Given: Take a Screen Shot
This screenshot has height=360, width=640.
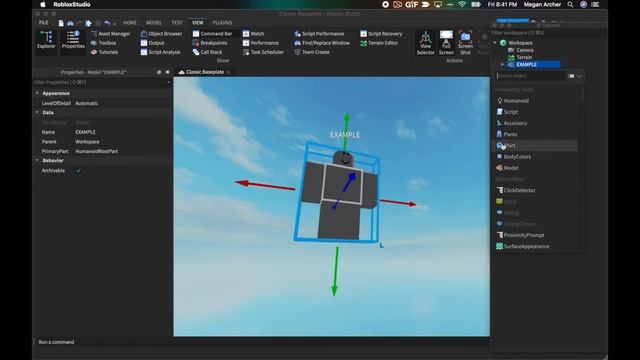Looking at the screenshot, I should pos(465,42).
